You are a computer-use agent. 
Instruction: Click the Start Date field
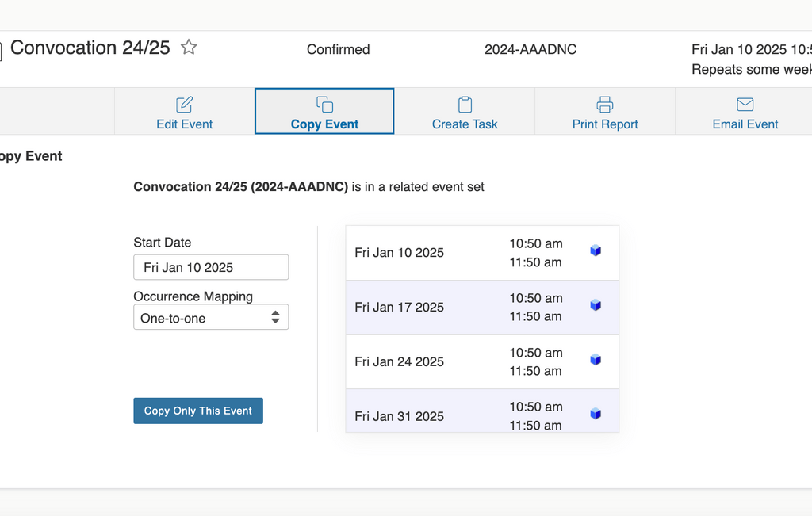tap(211, 267)
